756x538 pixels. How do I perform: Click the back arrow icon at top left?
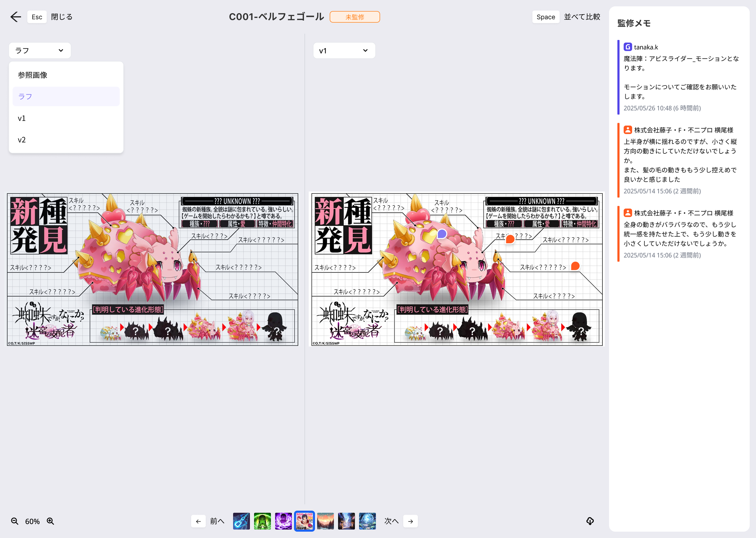point(15,17)
